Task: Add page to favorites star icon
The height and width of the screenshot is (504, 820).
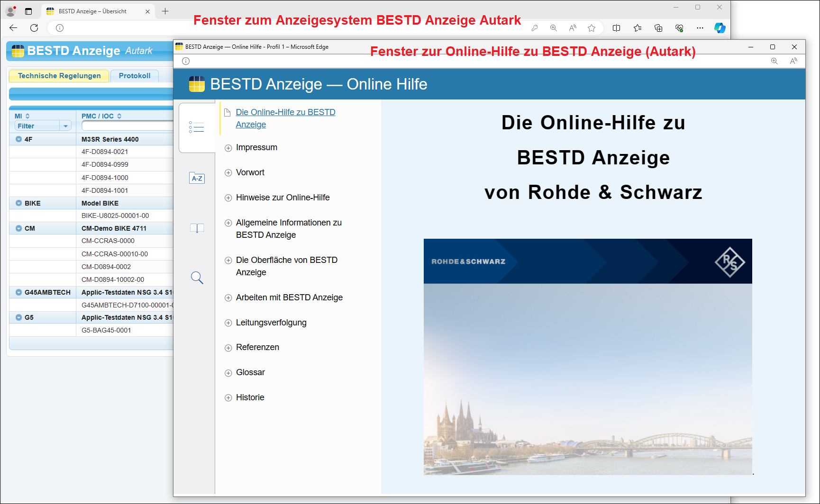Action: click(592, 28)
